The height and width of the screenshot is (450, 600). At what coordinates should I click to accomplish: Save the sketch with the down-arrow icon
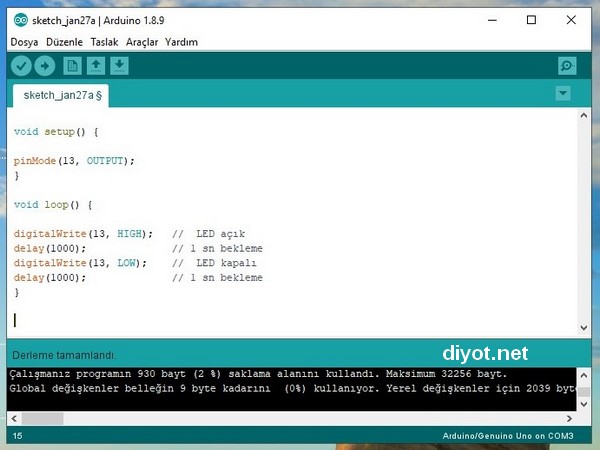[x=119, y=66]
